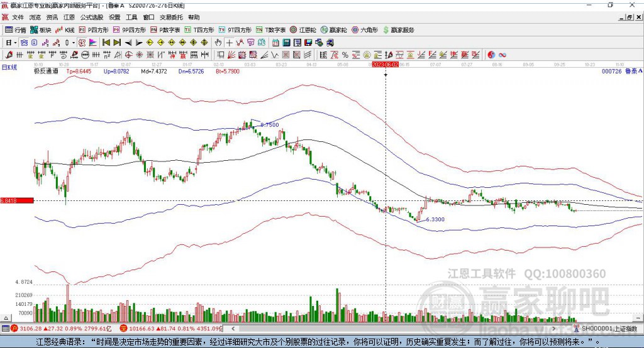The height and width of the screenshot is (348, 644).
Task: Open 赢家服务 service link
Action: tap(398, 30)
